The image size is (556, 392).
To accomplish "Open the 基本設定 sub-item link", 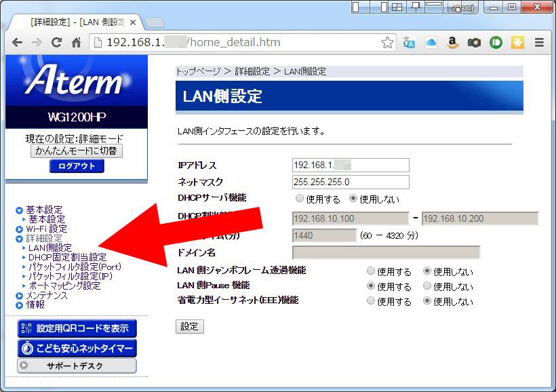I will (47, 219).
